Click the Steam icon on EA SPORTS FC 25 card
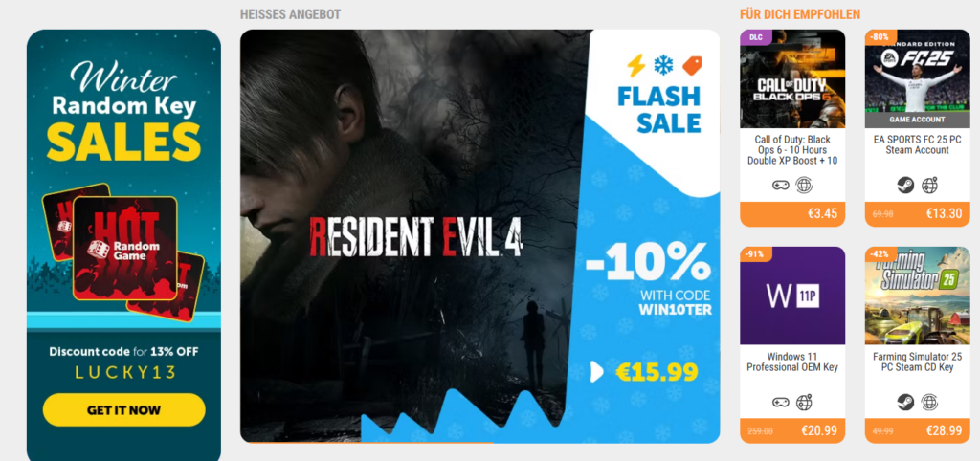Viewport: 980px width, 461px height. point(905,186)
